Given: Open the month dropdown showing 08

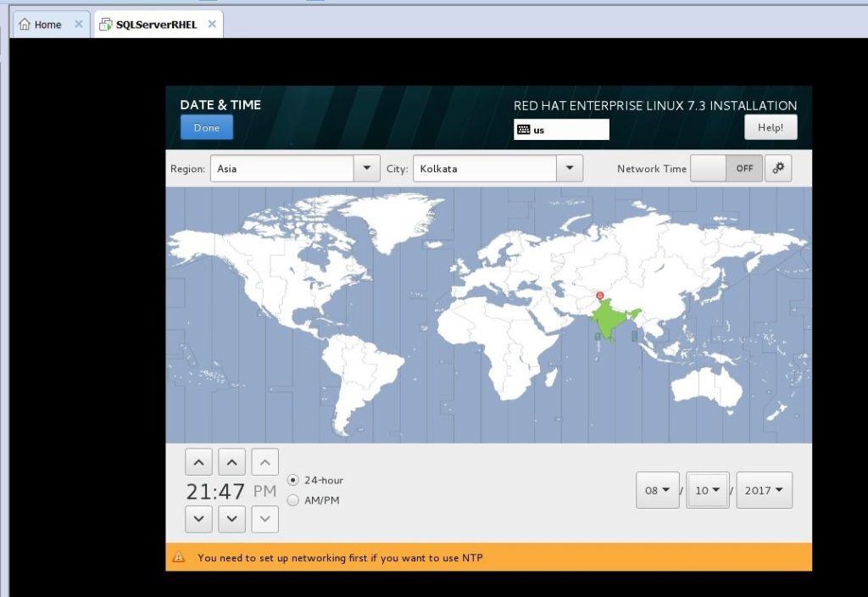Looking at the screenshot, I should [x=658, y=490].
